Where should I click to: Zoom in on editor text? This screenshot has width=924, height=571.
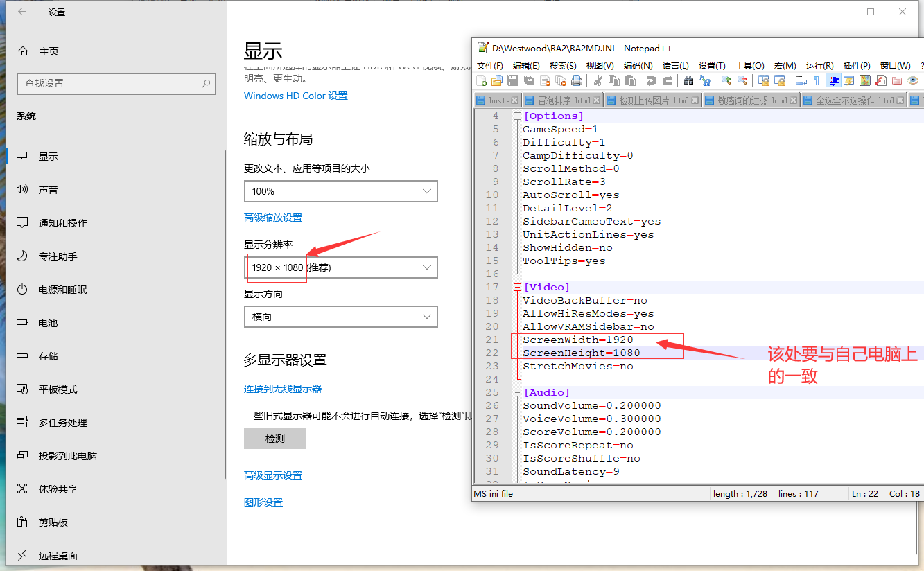pyautogui.click(x=726, y=80)
